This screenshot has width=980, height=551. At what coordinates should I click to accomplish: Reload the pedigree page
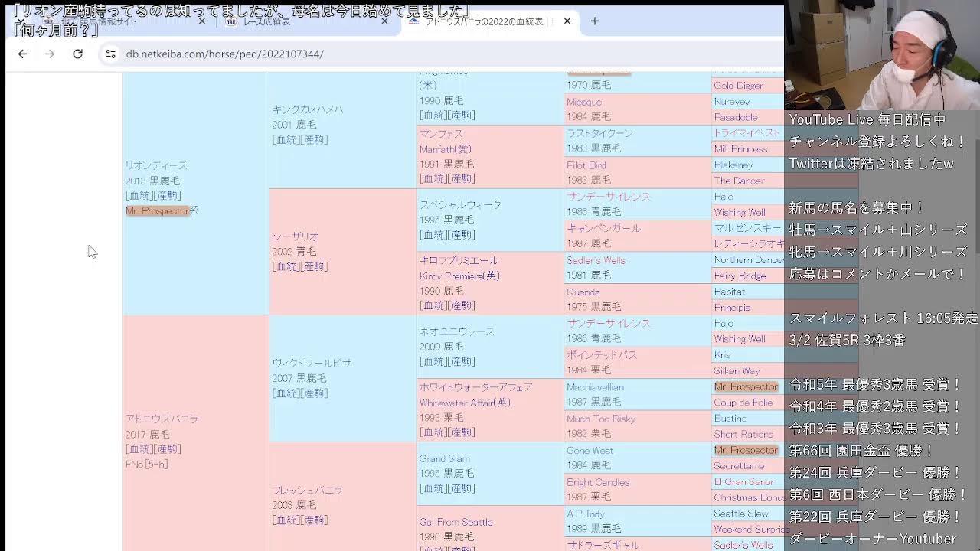(x=77, y=54)
